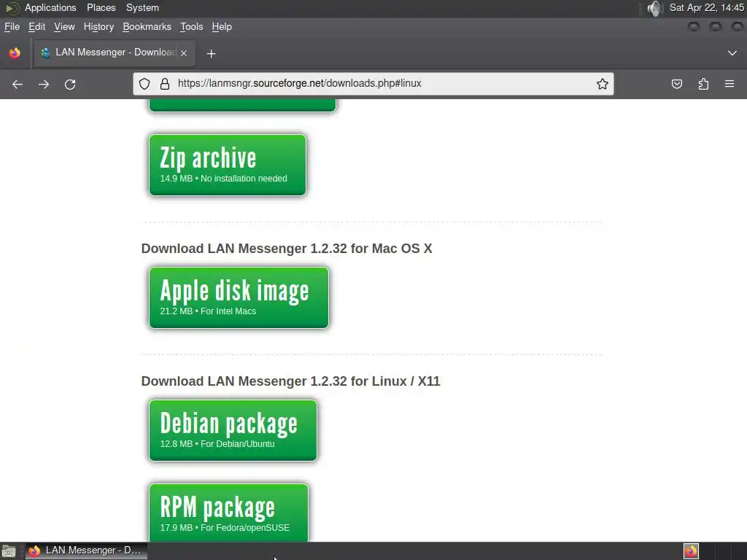Download the RPM package
747x560 pixels.
click(x=228, y=513)
